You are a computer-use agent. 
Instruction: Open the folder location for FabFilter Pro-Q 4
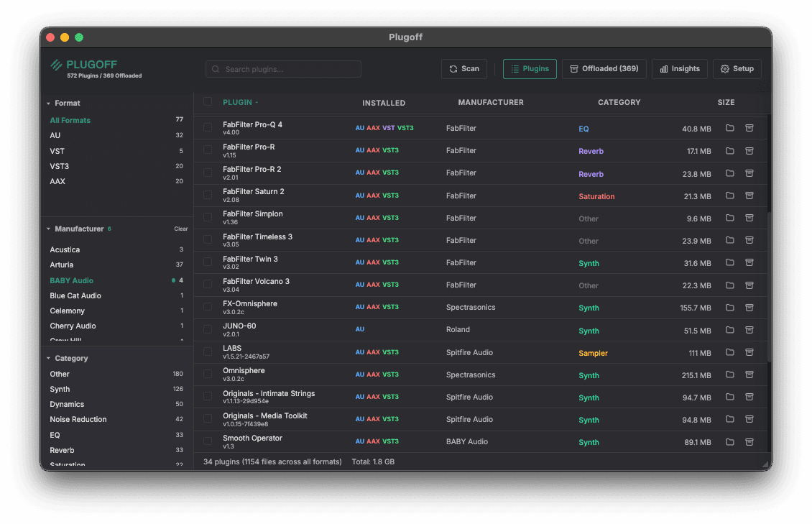click(x=729, y=127)
